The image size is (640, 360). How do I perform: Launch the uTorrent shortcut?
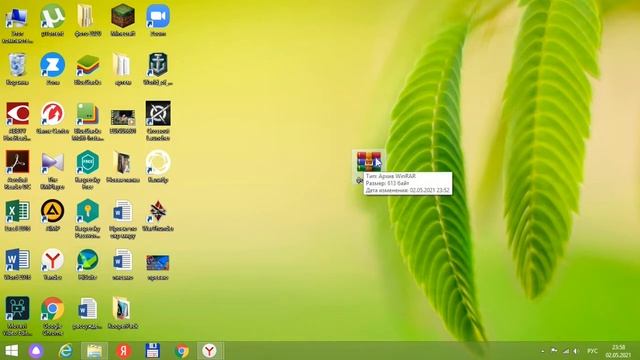pyautogui.click(x=52, y=17)
